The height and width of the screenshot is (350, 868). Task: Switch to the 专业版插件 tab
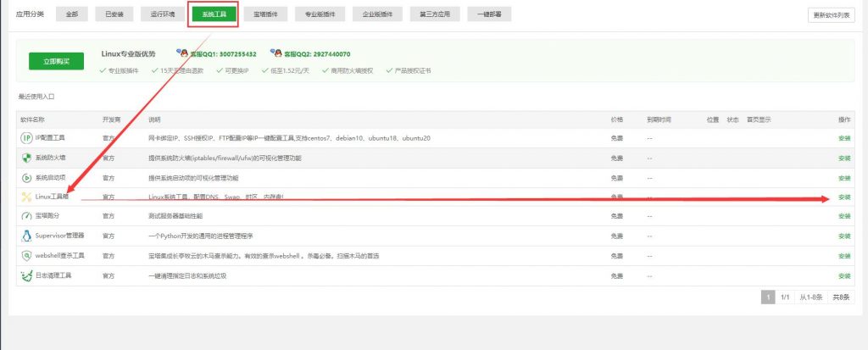320,15
